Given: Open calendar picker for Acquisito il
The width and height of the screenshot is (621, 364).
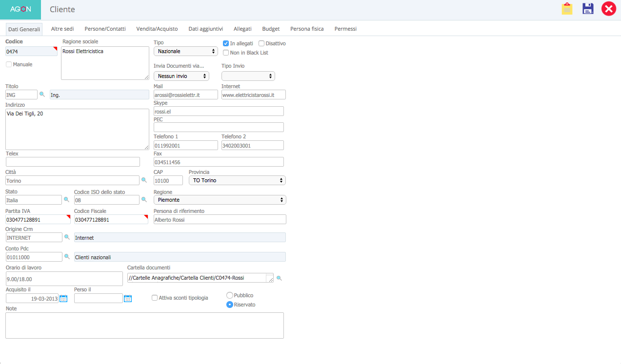Looking at the screenshot, I should coord(63,298).
